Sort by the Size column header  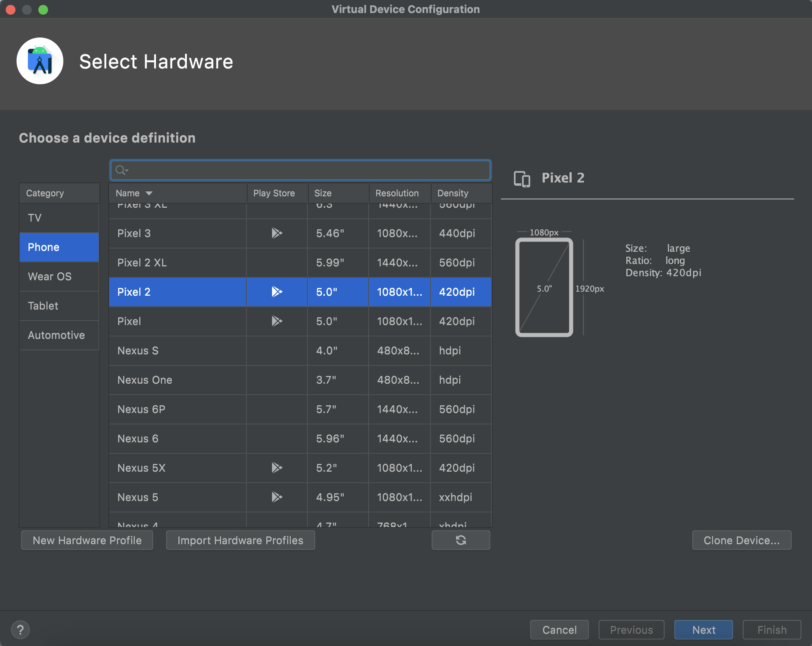pyautogui.click(x=338, y=193)
